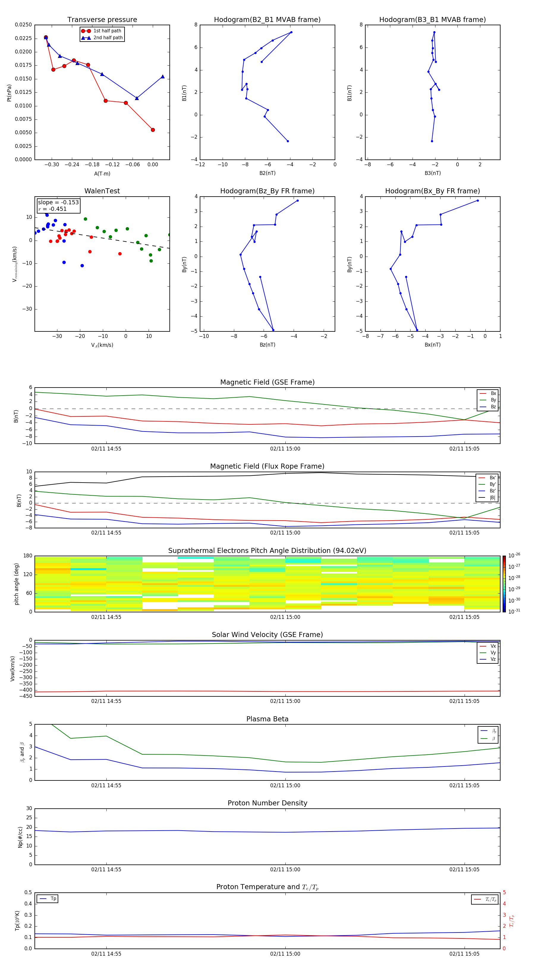The height and width of the screenshot is (980, 535).
Task: Click the "Pt(nPa)" y-axis label
Action: point(9,93)
